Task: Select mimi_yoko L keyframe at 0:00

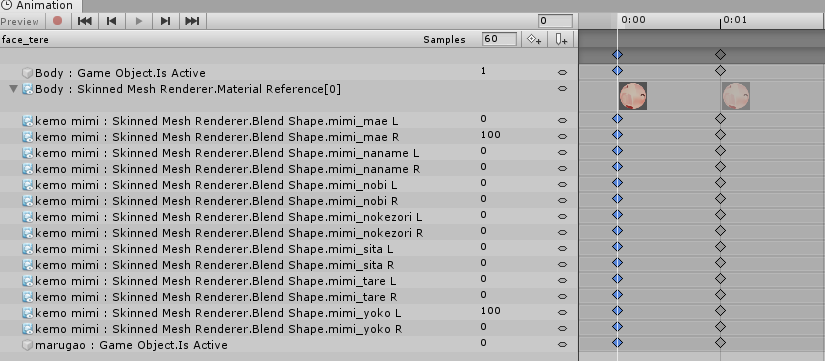Action: (x=617, y=310)
